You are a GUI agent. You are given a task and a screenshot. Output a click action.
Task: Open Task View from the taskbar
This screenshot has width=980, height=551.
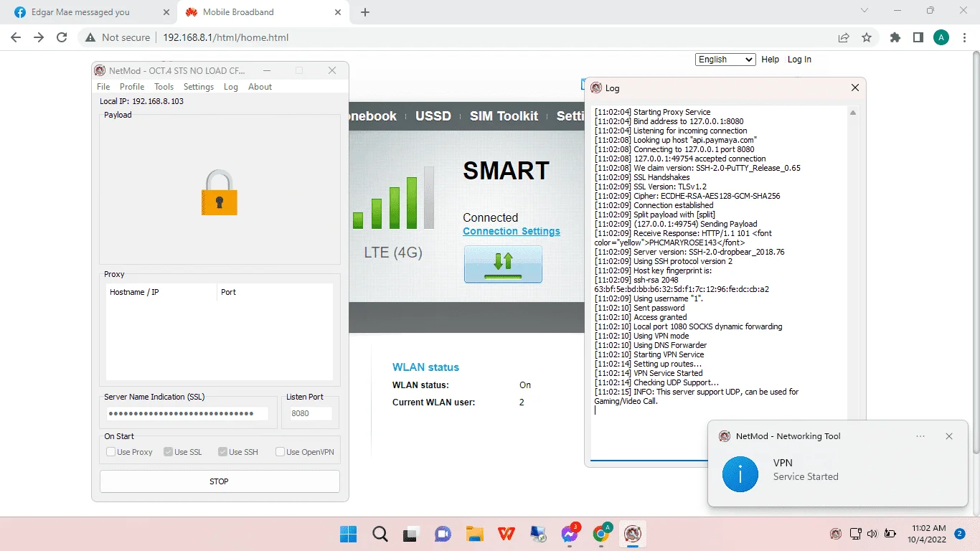coord(411,534)
